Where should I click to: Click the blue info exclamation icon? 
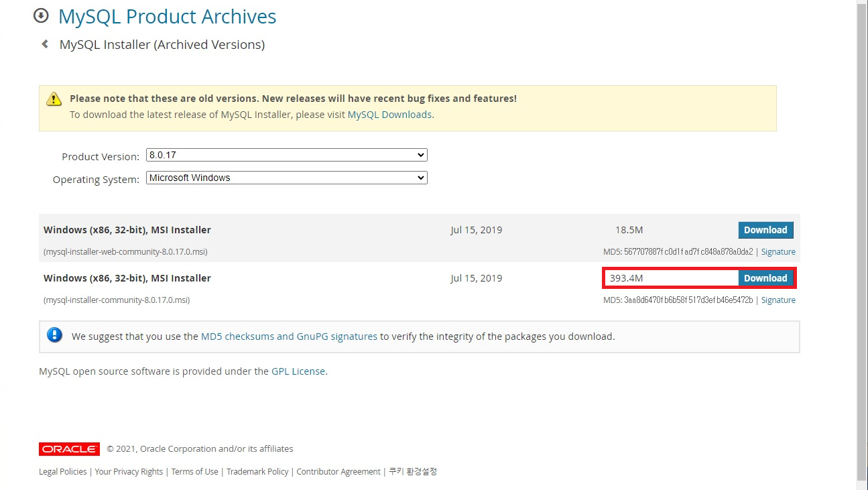(55, 335)
